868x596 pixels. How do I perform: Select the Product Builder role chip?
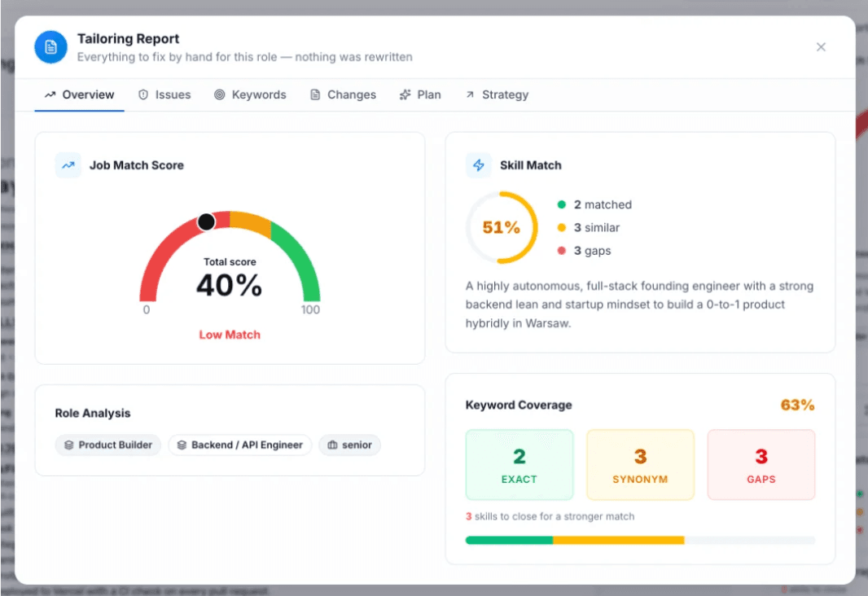(x=108, y=445)
